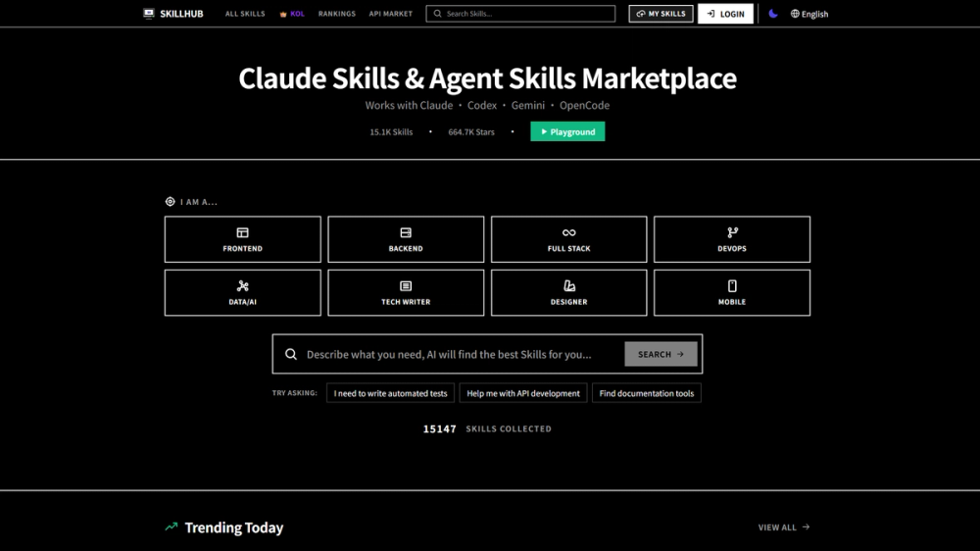
Task: Open the English language selector
Action: click(x=809, y=14)
